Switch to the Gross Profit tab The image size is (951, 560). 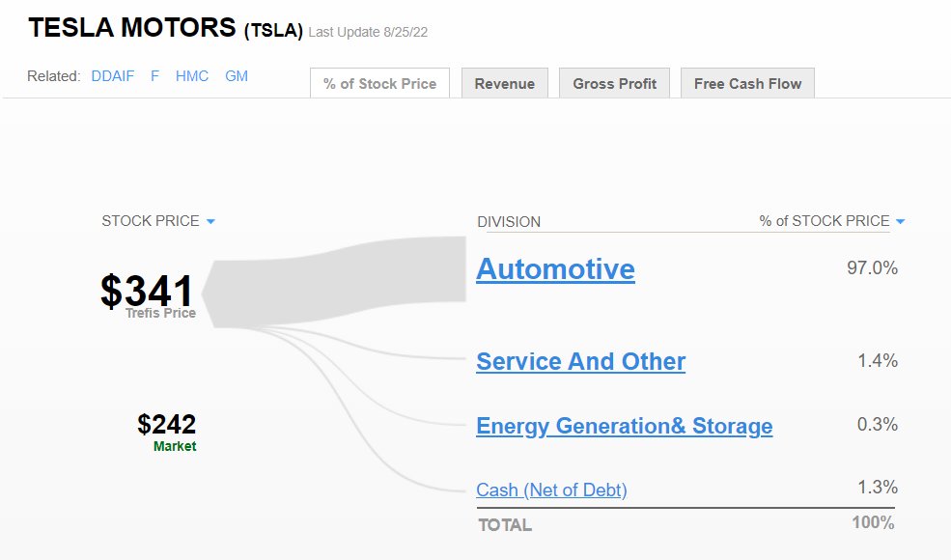click(614, 83)
